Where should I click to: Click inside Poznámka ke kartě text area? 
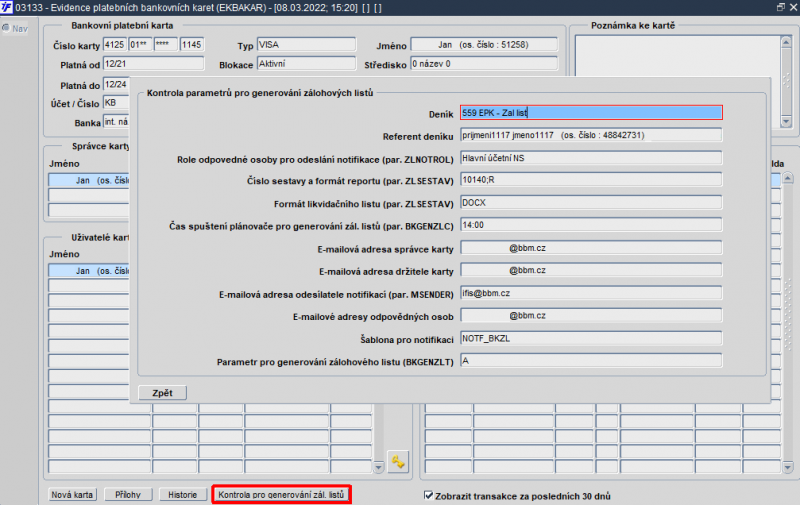tap(678, 56)
